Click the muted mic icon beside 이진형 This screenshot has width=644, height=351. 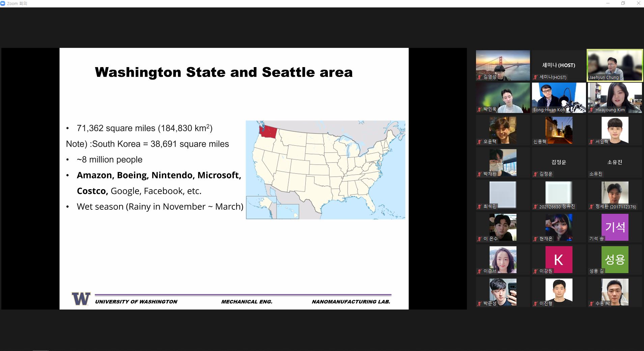[x=535, y=304]
